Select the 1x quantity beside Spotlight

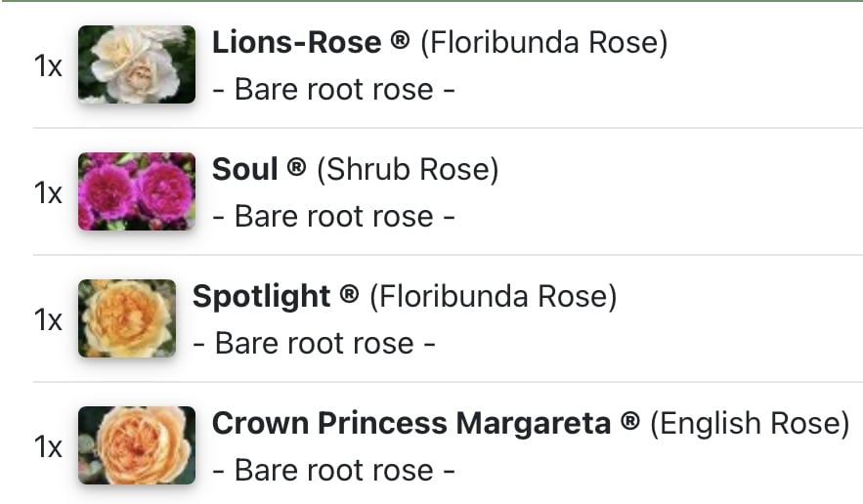[49, 320]
